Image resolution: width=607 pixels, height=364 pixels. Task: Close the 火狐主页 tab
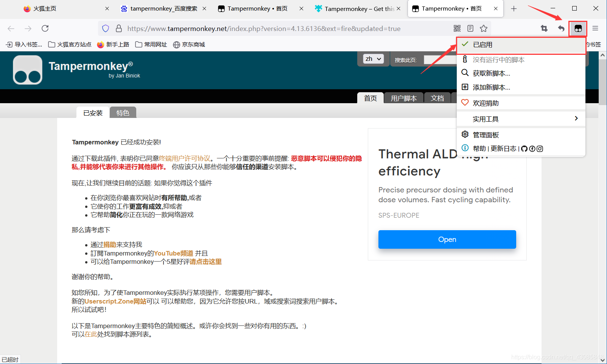(107, 8)
